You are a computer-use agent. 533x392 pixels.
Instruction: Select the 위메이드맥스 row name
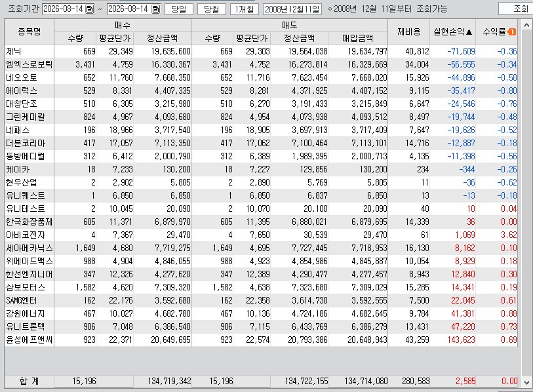(x=30, y=262)
